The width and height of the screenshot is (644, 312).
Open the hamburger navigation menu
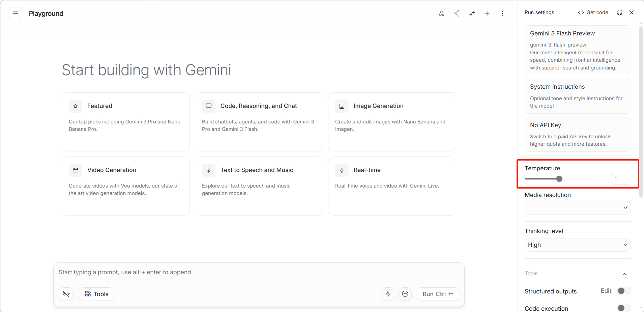tap(16, 13)
